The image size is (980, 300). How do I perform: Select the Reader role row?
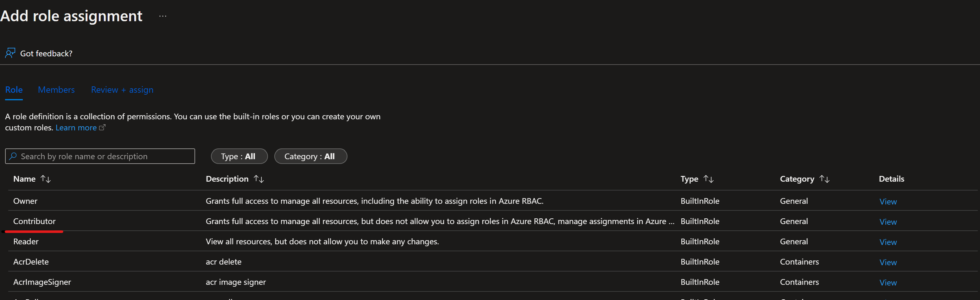26,241
